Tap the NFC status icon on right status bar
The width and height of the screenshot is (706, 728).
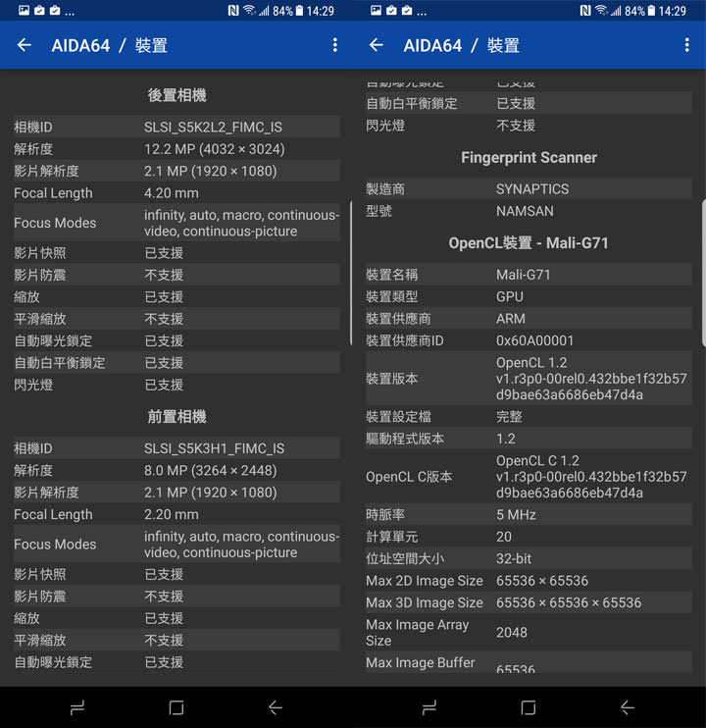click(585, 10)
